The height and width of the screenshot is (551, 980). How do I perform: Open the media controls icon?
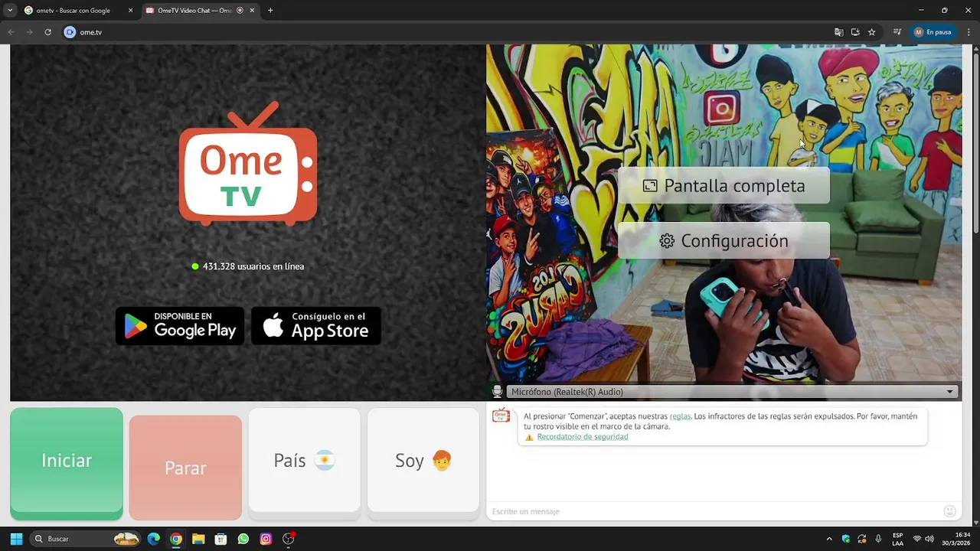897,32
